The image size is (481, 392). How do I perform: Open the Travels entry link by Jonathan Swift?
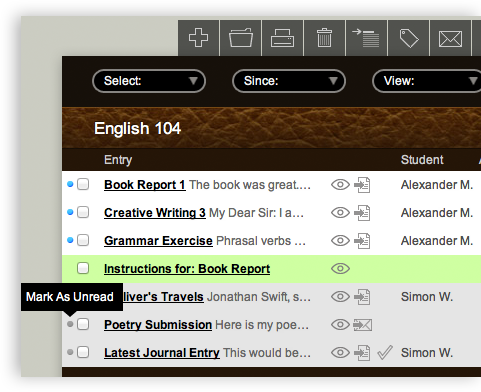tap(163, 297)
